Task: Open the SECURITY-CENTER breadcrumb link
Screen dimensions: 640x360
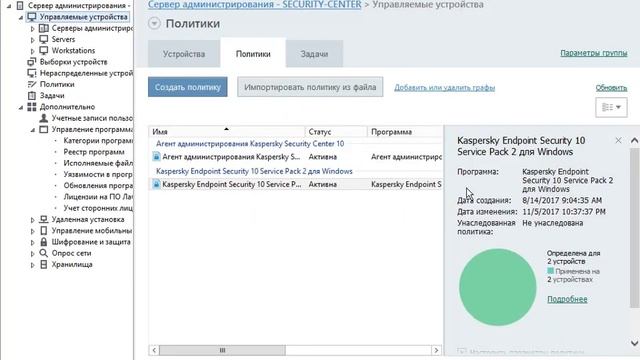Action: (255, 5)
